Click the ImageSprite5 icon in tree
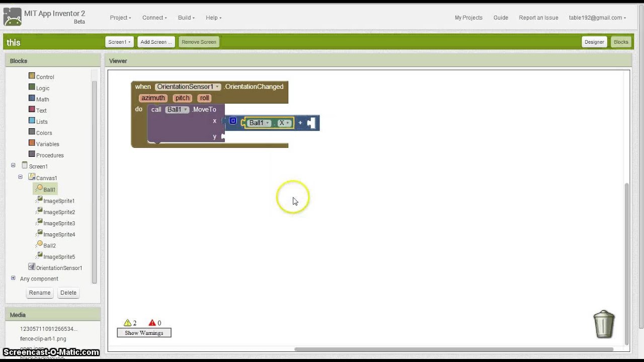644x362 pixels. [39, 256]
